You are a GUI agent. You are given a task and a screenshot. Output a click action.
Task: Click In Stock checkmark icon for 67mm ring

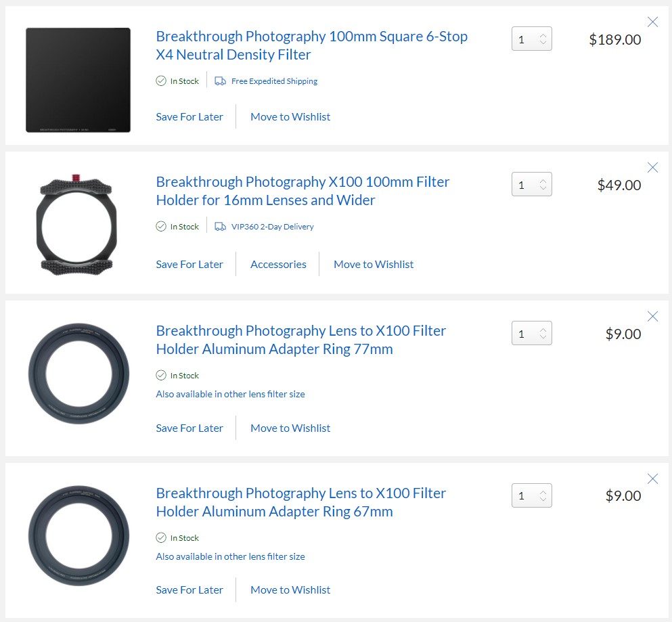pos(160,537)
